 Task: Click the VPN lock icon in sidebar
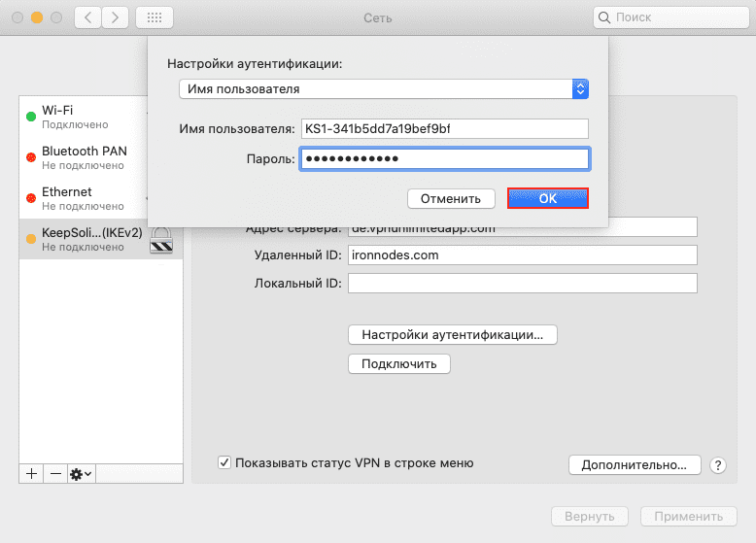coord(160,239)
